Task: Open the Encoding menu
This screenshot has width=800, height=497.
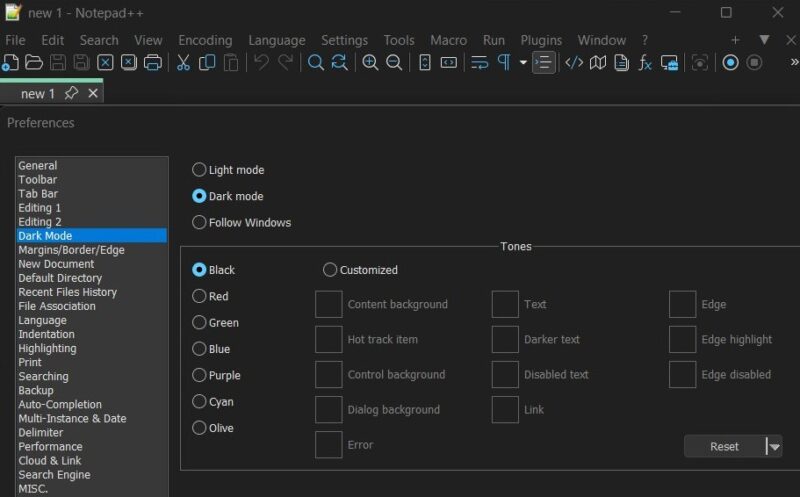Action: pos(205,40)
